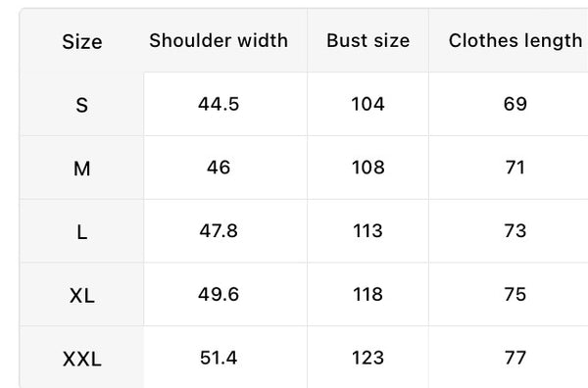The height and width of the screenshot is (388, 588).
Task: Select bust size value 104
Action: click(x=367, y=104)
